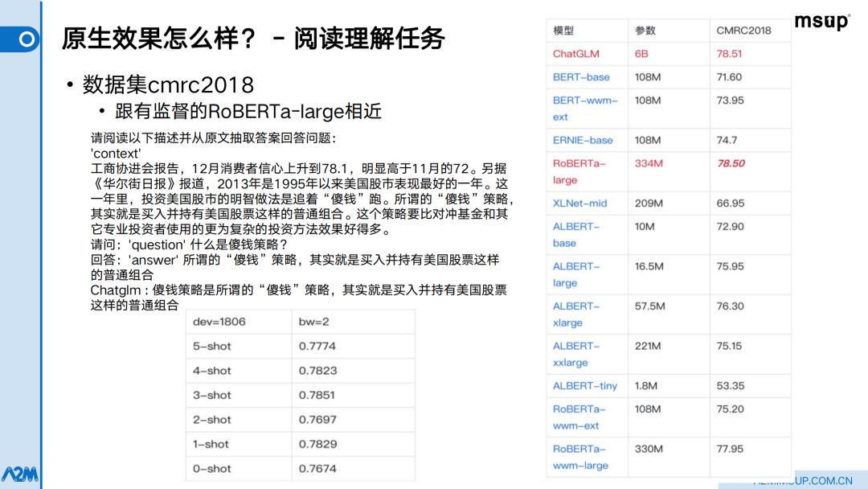
Task: Click the 0-shot value 0.7674
Action: 317,469
